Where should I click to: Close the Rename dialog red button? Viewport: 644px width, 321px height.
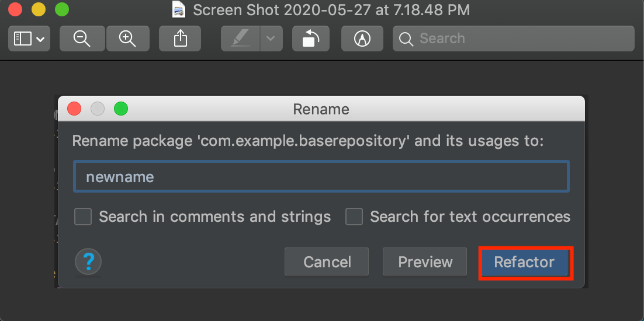coord(74,109)
